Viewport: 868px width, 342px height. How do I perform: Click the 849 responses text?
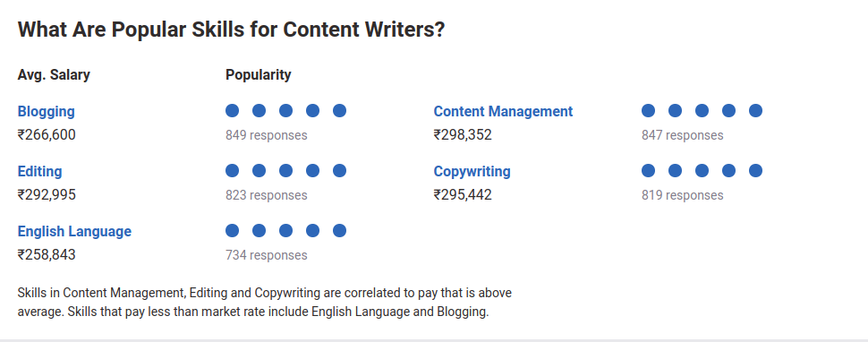pyautogui.click(x=267, y=135)
